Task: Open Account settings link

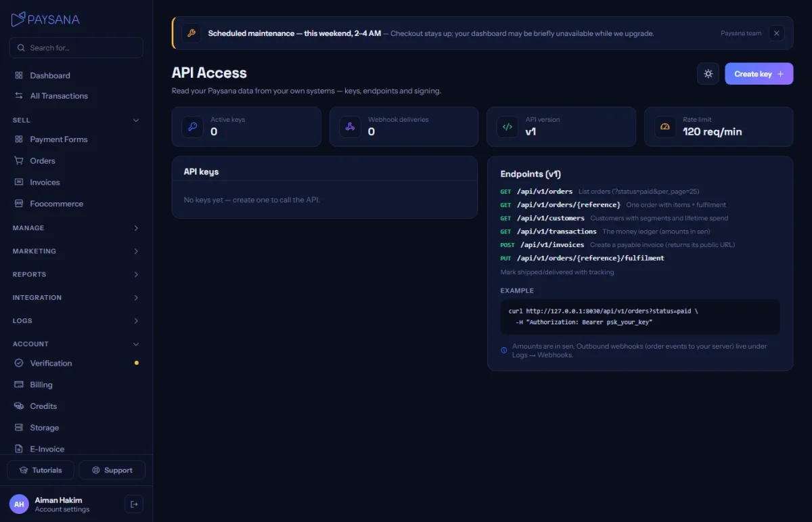Action: 62,509
